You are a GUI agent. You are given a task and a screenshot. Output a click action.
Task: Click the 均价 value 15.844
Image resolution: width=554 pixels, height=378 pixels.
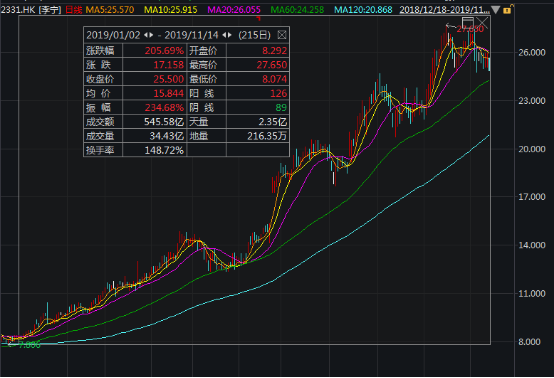169,93
